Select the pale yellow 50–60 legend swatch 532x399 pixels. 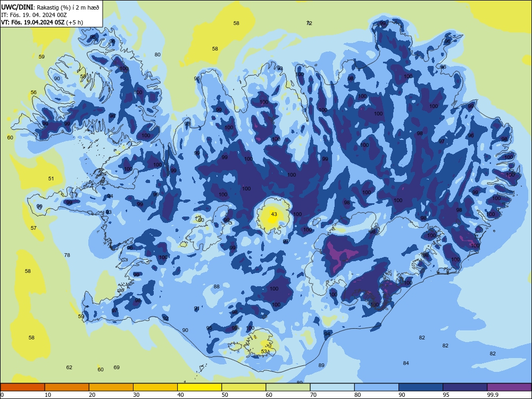244,387
